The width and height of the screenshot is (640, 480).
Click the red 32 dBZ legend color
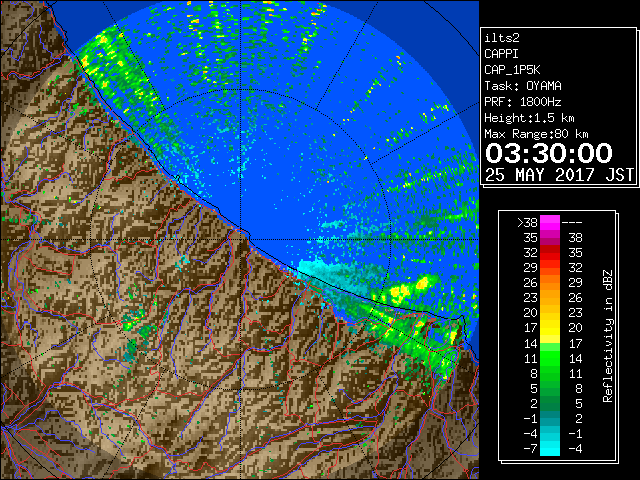tap(550, 253)
